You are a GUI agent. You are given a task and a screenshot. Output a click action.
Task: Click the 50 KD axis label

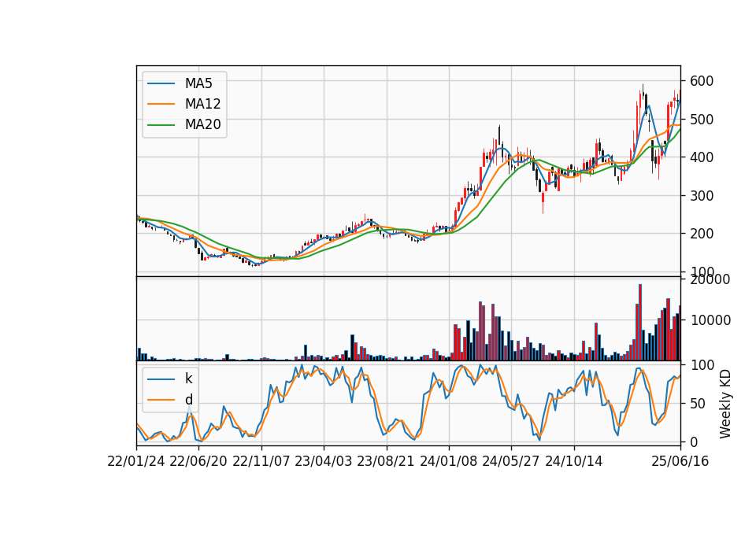(x=698, y=403)
